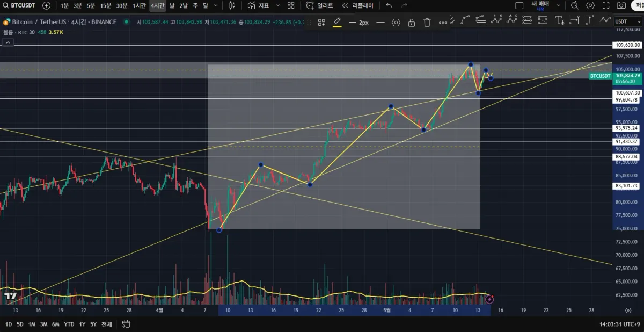Select the Elliott 1-5 wave tool

[x=496, y=20]
